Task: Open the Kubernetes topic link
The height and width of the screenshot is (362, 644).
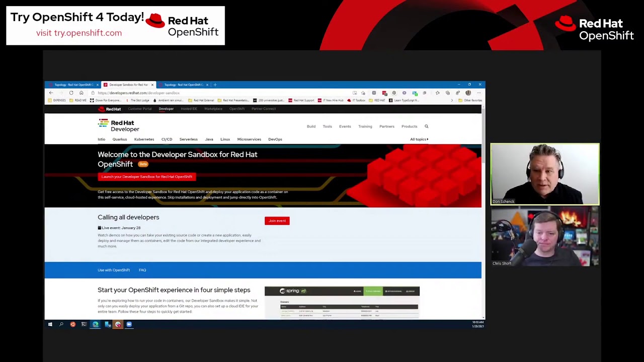Action: 144,139
